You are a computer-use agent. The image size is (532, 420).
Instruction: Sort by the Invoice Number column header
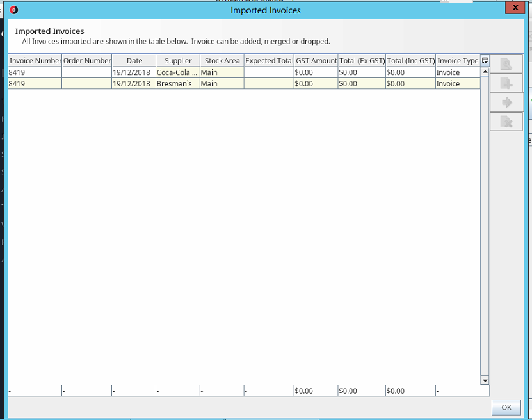tap(34, 60)
